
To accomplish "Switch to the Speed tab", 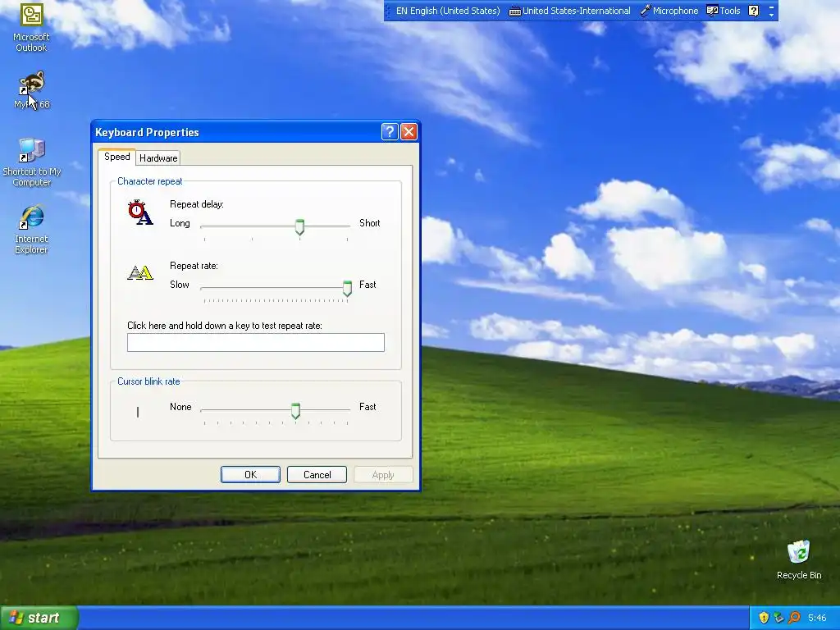I will [116, 157].
